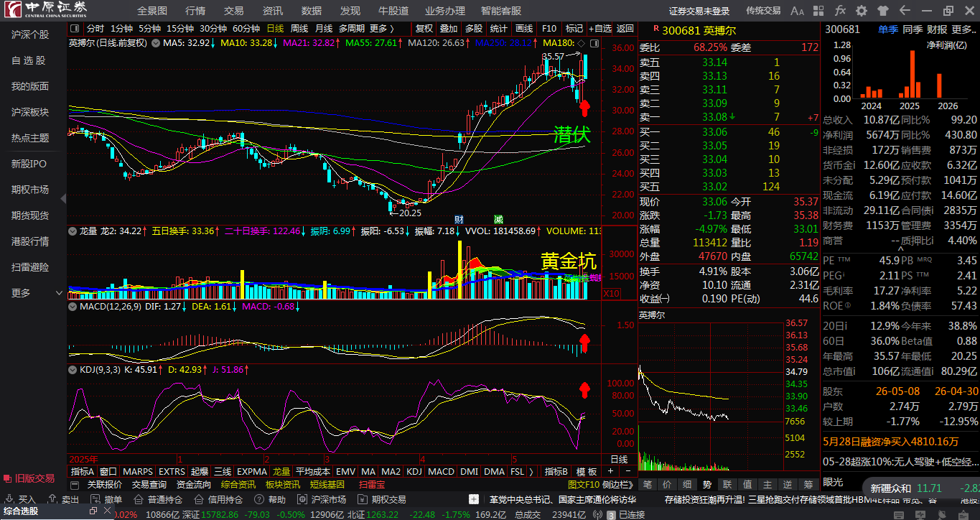Click the plus icon beside news ticker
This screenshot has height=520, width=980.
[x=473, y=499]
